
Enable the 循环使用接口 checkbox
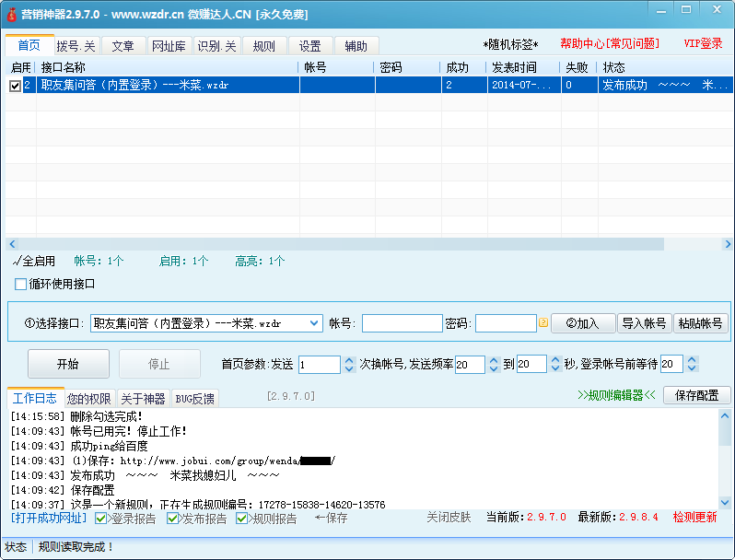21,284
